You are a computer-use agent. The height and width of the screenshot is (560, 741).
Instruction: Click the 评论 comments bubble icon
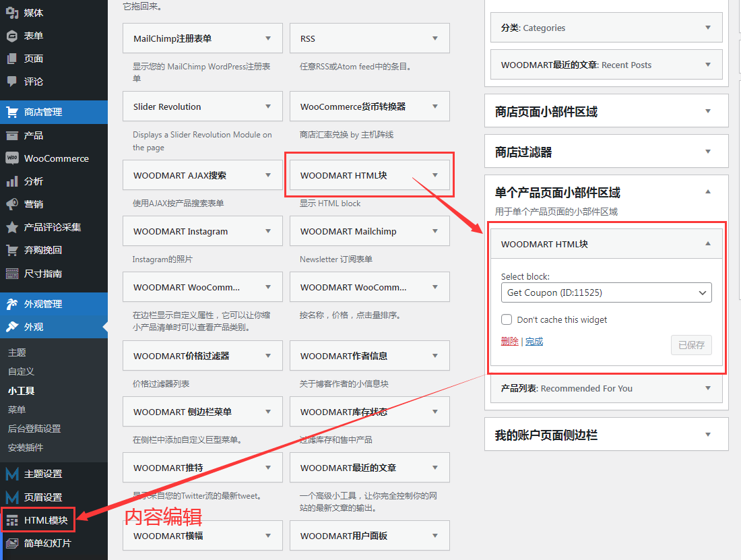[12, 82]
